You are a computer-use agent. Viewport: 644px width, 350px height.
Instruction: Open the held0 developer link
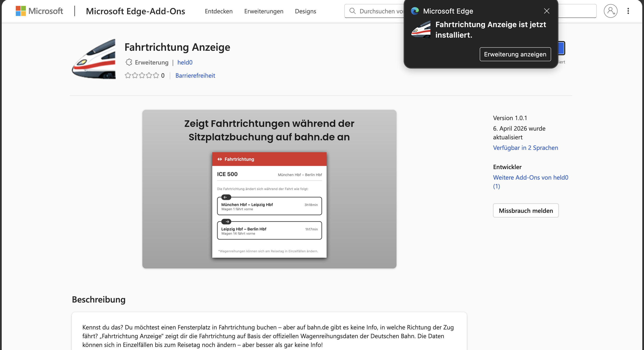click(185, 62)
